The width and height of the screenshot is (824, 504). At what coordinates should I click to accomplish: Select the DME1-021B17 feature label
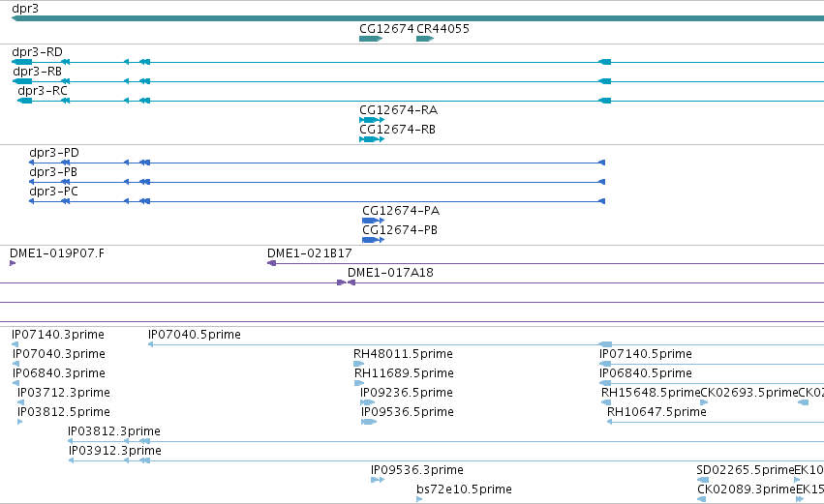[310, 253]
